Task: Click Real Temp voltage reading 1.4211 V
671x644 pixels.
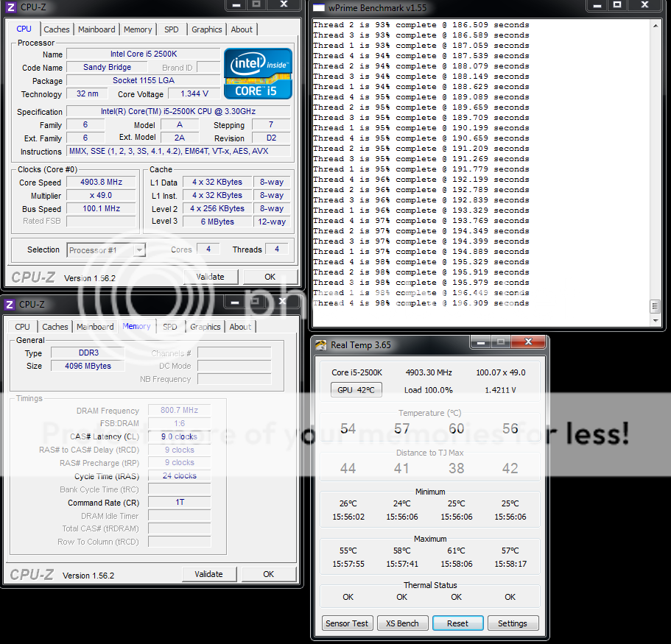Action: pyautogui.click(x=500, y=390)
